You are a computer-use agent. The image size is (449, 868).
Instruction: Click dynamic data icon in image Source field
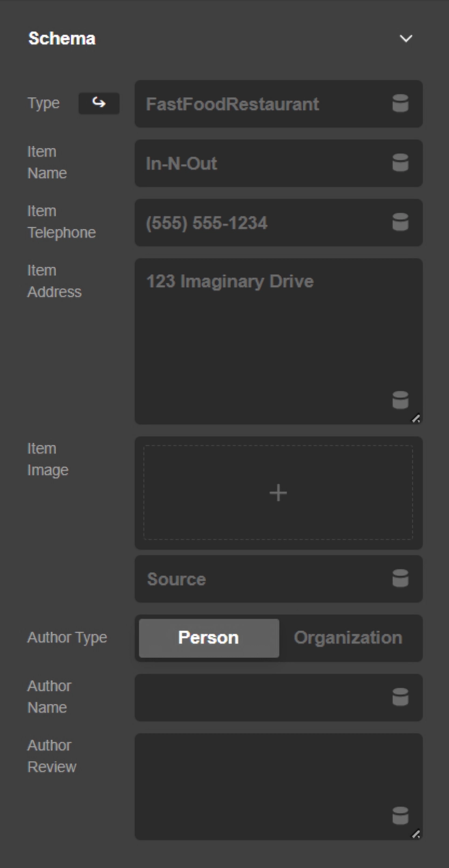[x=400, y=579]
